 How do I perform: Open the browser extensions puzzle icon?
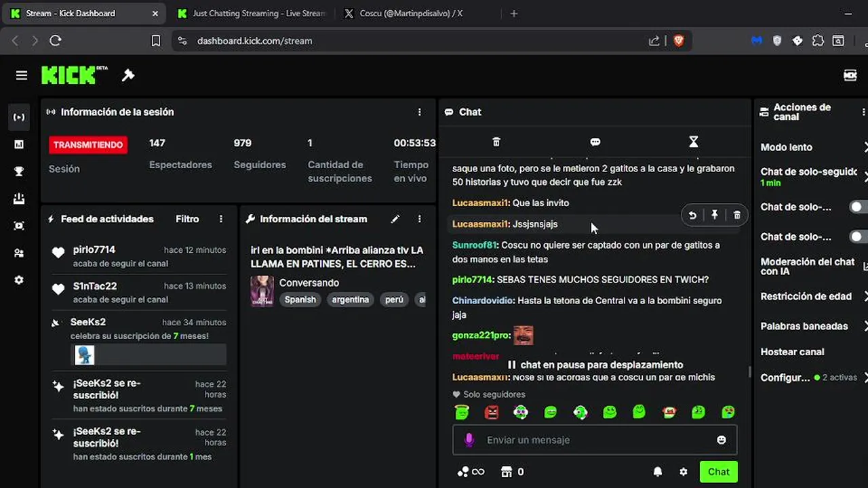818,41
